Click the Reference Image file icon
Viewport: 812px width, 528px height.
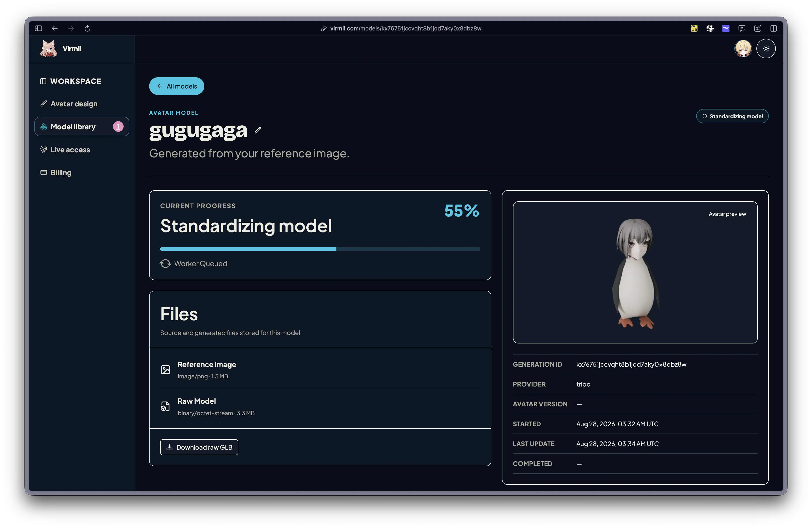[165, 370]
